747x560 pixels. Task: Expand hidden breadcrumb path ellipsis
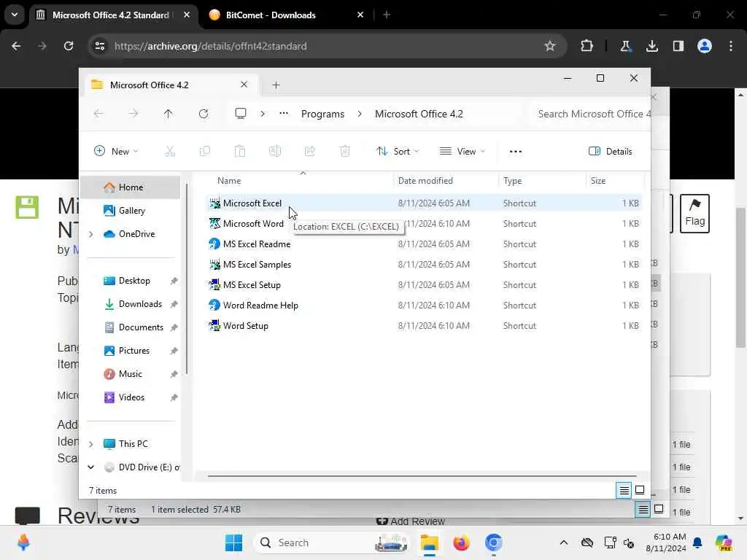click(284, 113)
